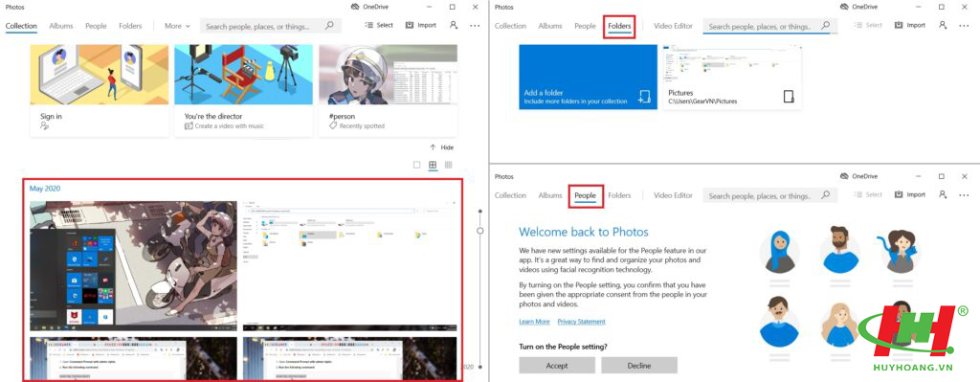Open the Learn More link
The width and height of the screenshot is (980, 382).
point(534,322)
